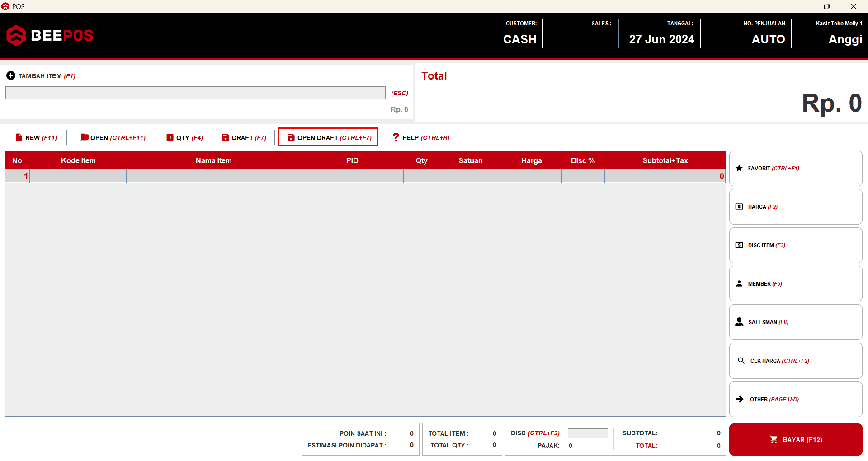Click the No column header

(17, 160)
